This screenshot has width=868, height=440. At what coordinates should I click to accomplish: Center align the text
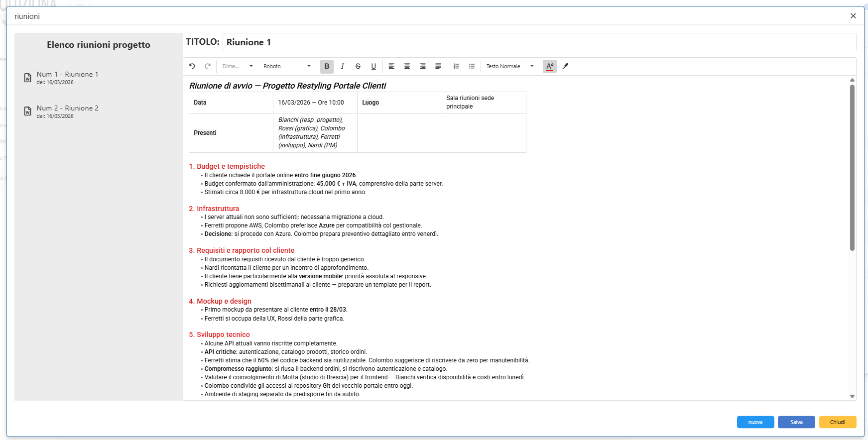coord(407,66)
